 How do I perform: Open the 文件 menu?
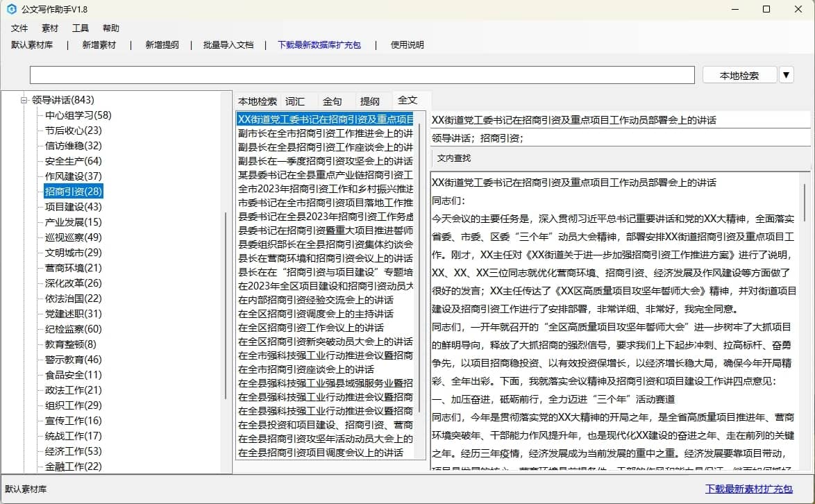tap(19, 28)
